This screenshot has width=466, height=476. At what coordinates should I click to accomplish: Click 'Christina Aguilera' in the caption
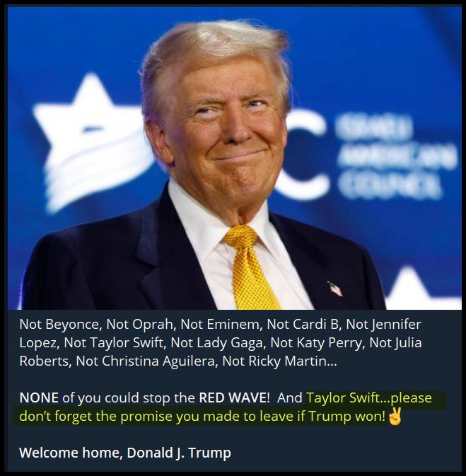coord(159,361)
